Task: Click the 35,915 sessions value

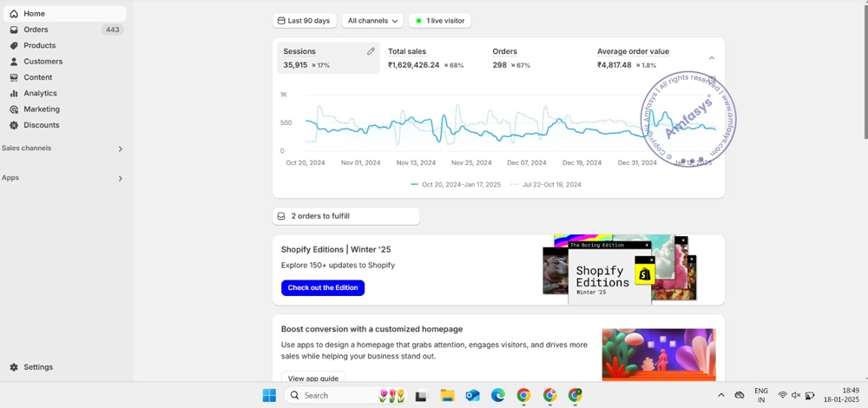Action: (295, 65)
